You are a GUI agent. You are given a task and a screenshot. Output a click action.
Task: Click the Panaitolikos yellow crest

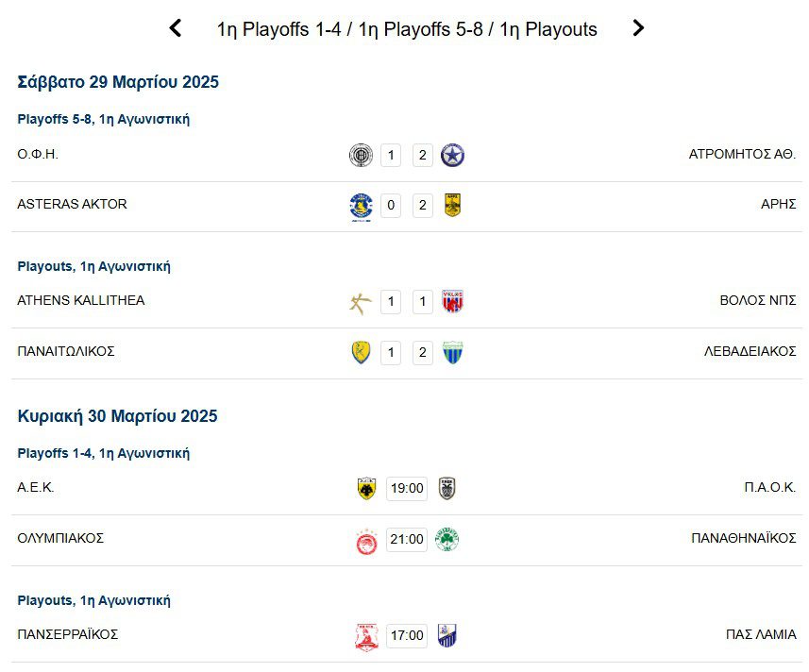(x=361, y=353)
